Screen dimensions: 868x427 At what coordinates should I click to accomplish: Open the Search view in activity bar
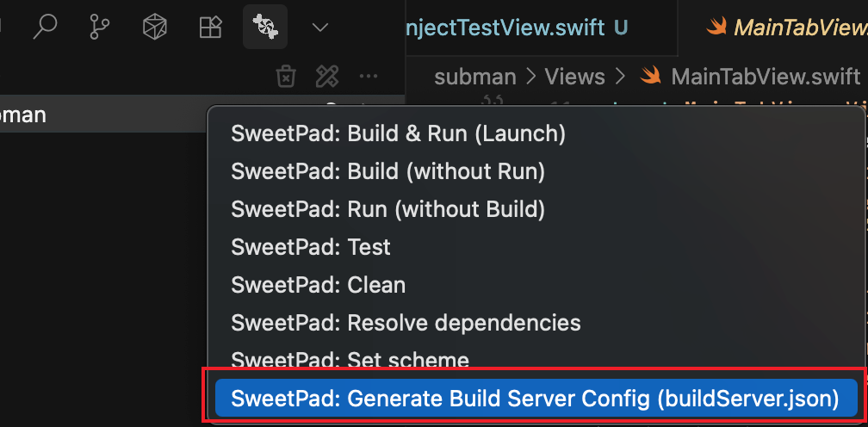click(44, 27)
